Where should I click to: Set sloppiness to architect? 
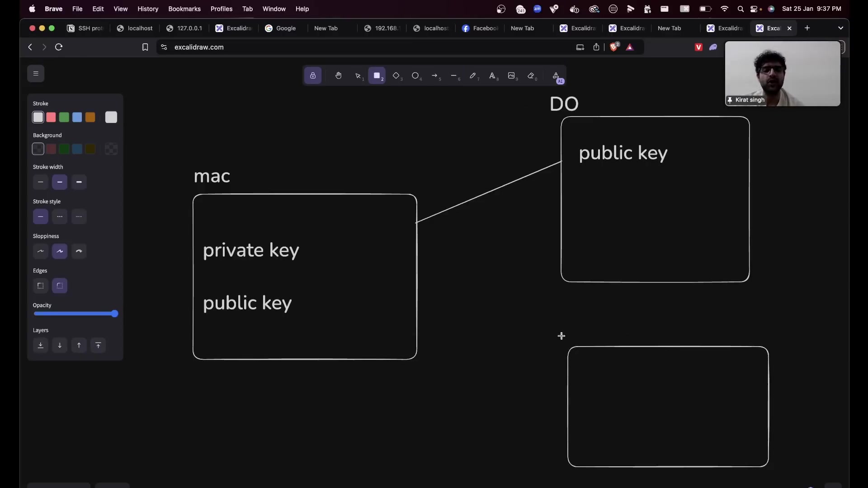[x=40, y=251]
